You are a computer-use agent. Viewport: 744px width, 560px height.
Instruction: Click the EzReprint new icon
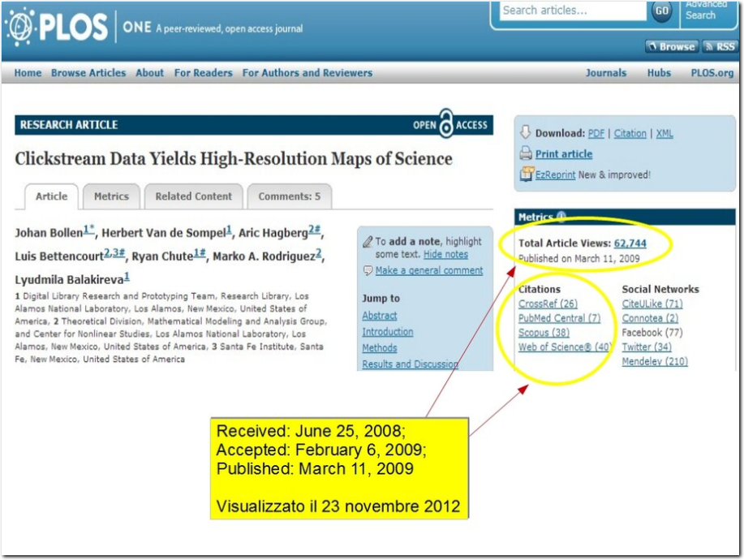coord(527,174)
